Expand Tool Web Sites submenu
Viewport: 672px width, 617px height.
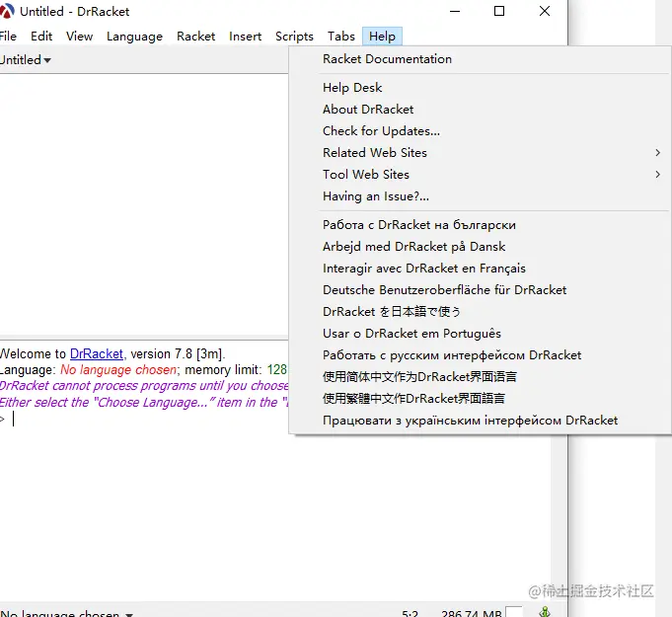pyautogui.click(x=480, y=175)
